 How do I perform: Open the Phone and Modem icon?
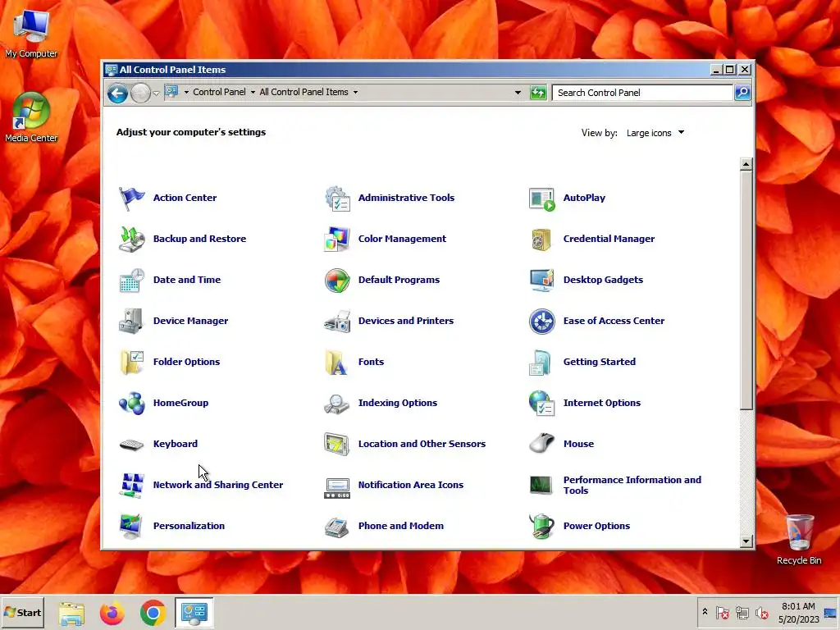(x=337, y=526)
